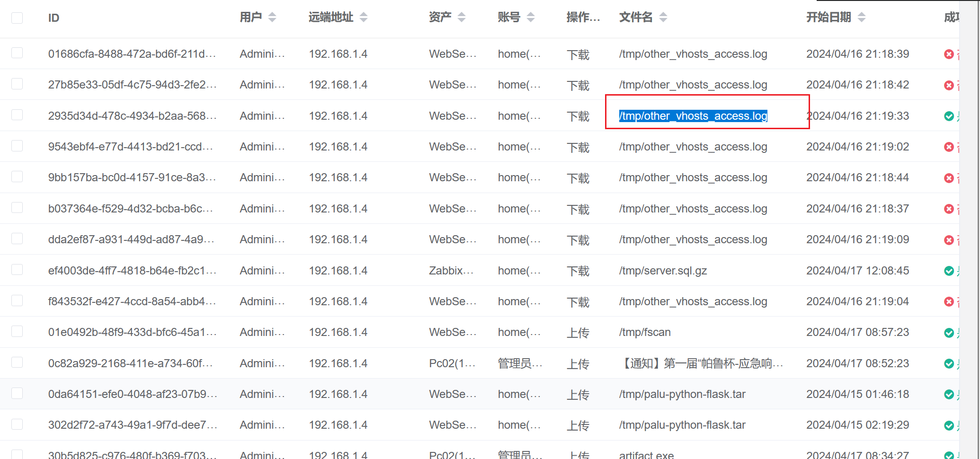Click green success icon on /tmp/fscan row
The width and height of the screenshot is (980, 459).
coord(949,333)
